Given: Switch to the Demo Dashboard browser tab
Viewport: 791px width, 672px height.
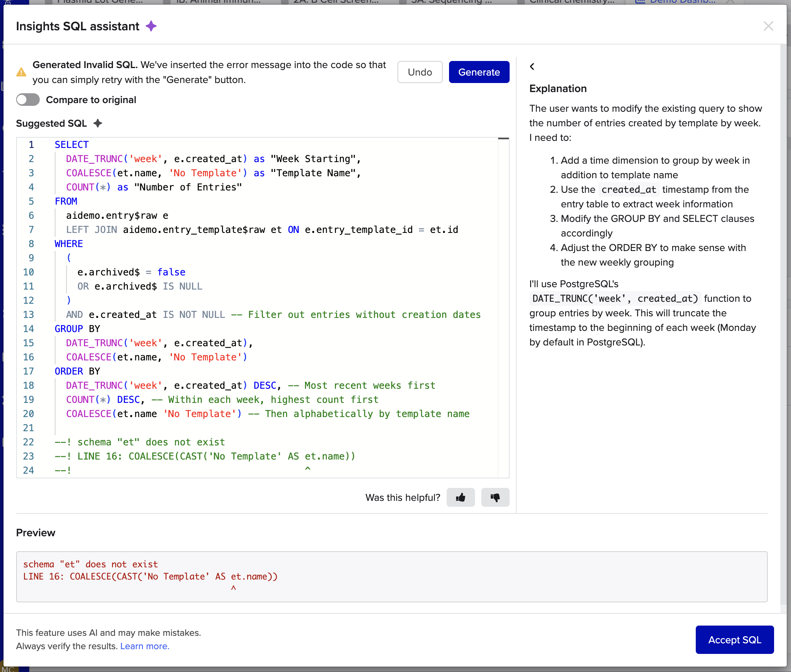Looking at the screenshot, I should point(677,2).
